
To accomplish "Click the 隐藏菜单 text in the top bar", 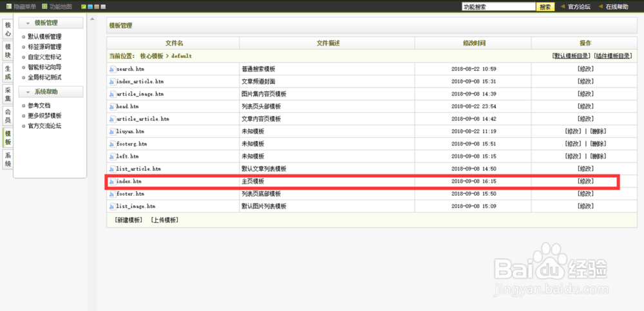I will point(24,6).
